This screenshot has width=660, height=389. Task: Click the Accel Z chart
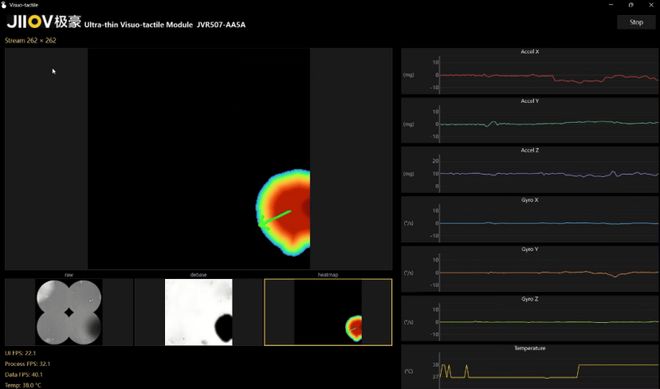(x=530, y=170)
